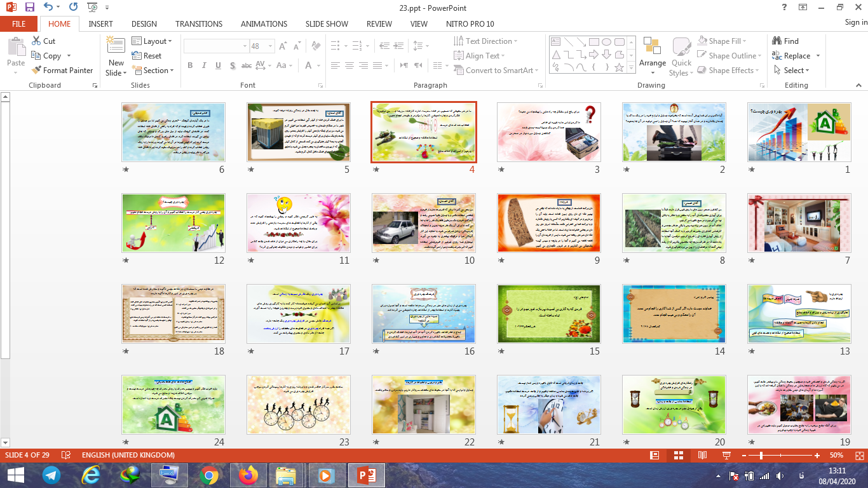Click the zoom slider in status bar
Screen dimensions: 868x488
tap(761, 456)
